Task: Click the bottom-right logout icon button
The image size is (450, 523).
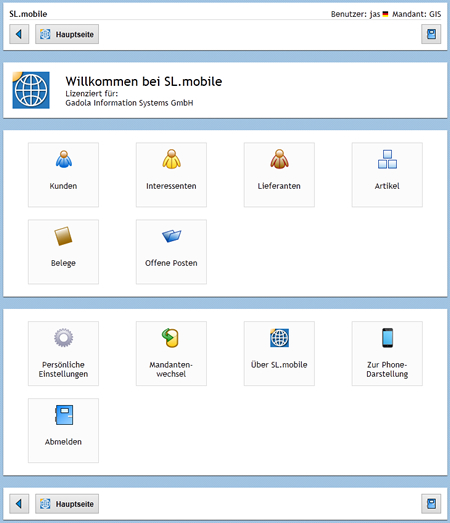Action: tap(431, 504)
